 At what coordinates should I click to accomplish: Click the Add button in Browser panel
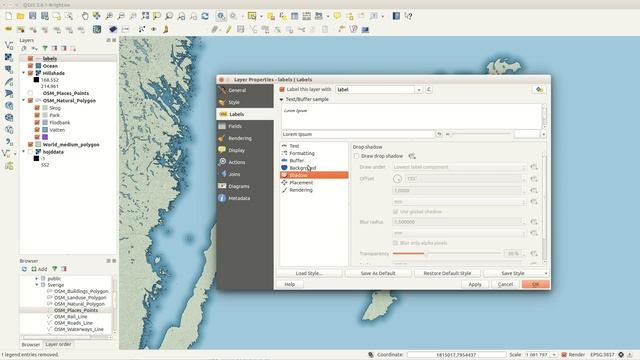(x=39, y=269)
